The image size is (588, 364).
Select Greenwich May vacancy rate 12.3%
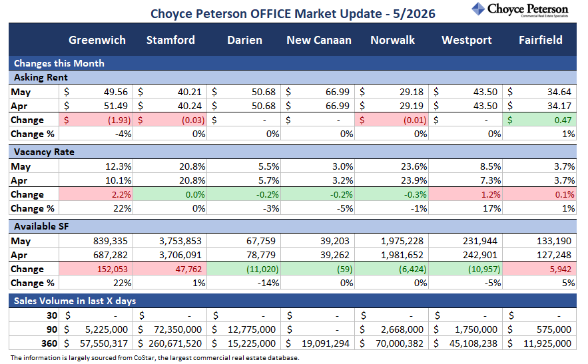point(118,167)
